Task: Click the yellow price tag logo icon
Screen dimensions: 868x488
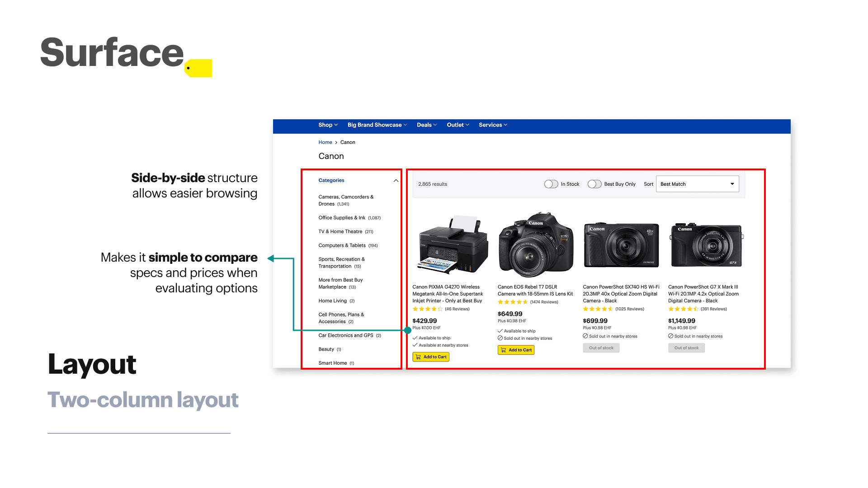Action: (199, 68)
